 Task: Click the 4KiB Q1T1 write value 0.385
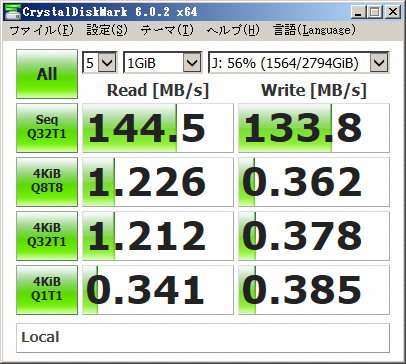(314, 290)
